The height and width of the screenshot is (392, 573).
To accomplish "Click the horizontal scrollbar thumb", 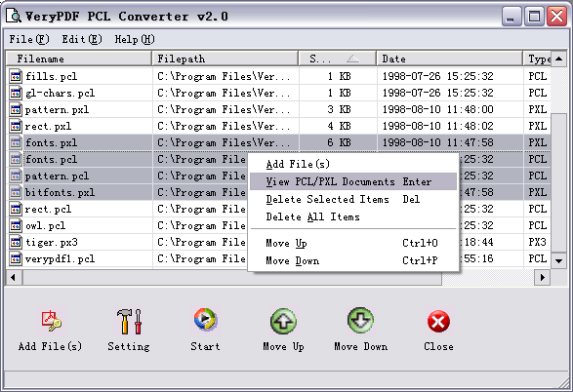I will pyautogui.click(x=232, y=277).
